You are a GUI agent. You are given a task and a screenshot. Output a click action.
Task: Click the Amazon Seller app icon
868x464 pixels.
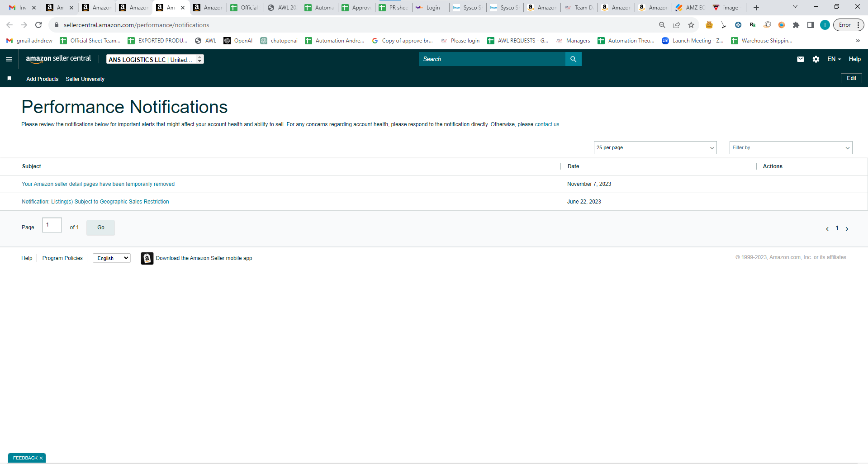tap(147, 258)
